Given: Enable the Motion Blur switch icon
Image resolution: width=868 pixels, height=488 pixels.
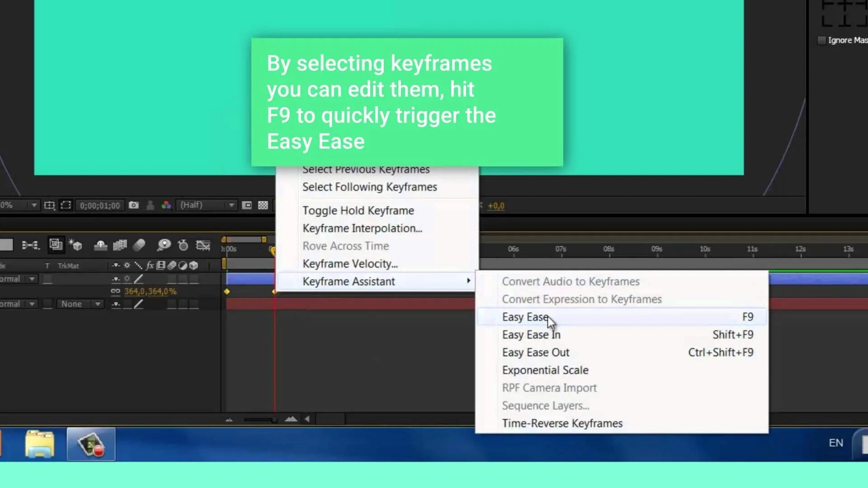Looking at the screenshot, I should 139,245.
